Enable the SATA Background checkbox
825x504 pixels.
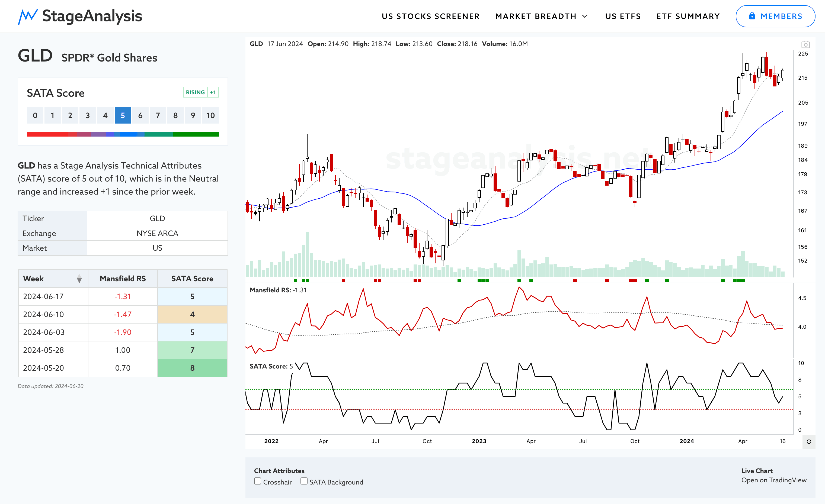point(304,481)
